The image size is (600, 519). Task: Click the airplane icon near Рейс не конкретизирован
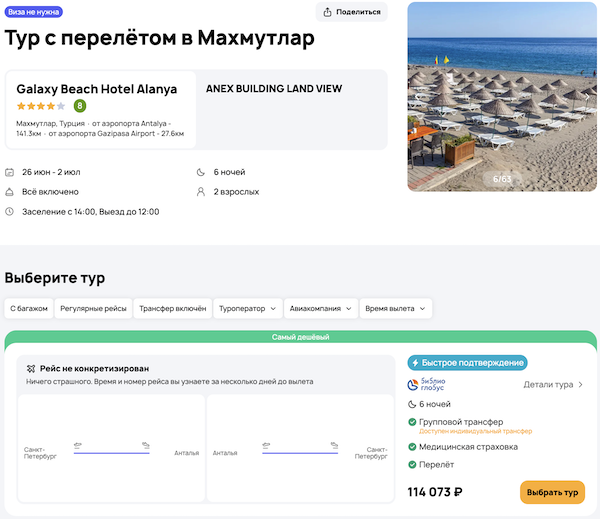[31, 368]
